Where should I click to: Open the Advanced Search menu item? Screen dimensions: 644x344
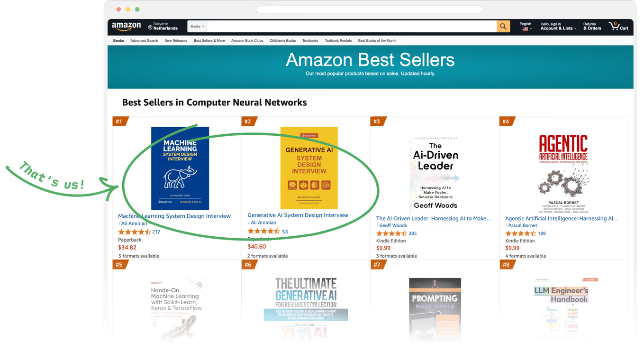(144, 41)
